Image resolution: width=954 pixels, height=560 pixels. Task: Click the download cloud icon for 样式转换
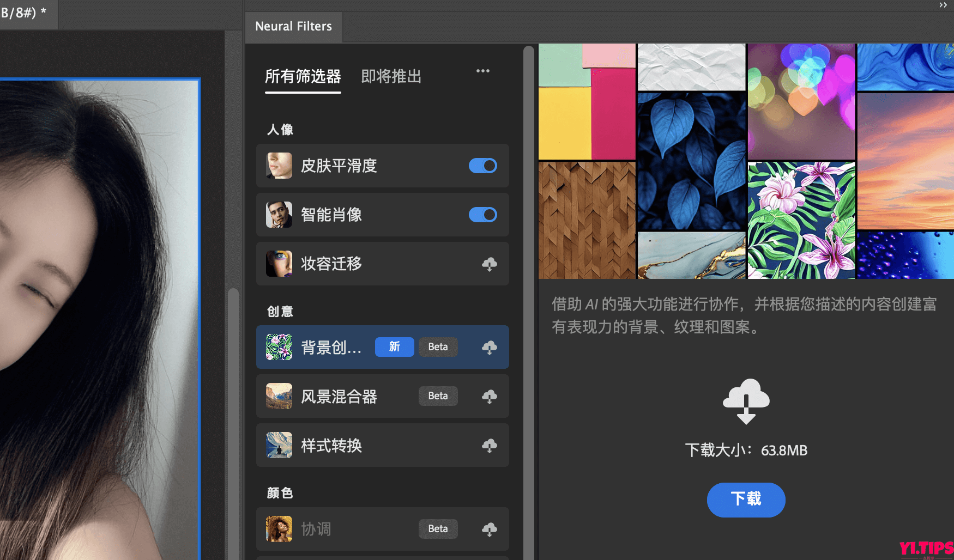pos(489,445)
